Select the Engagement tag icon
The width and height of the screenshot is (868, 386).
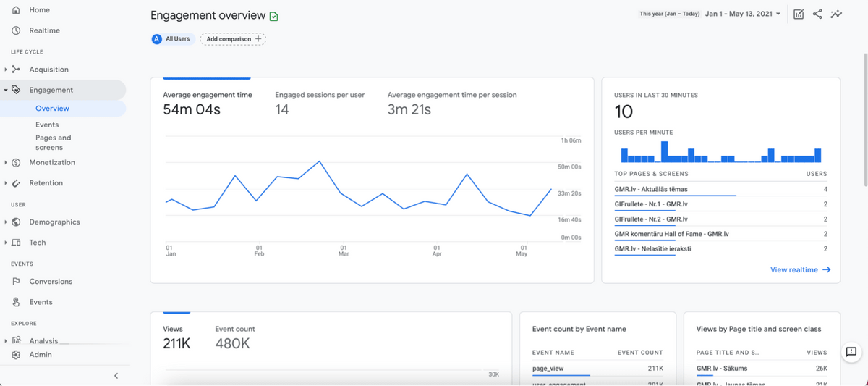16,90
